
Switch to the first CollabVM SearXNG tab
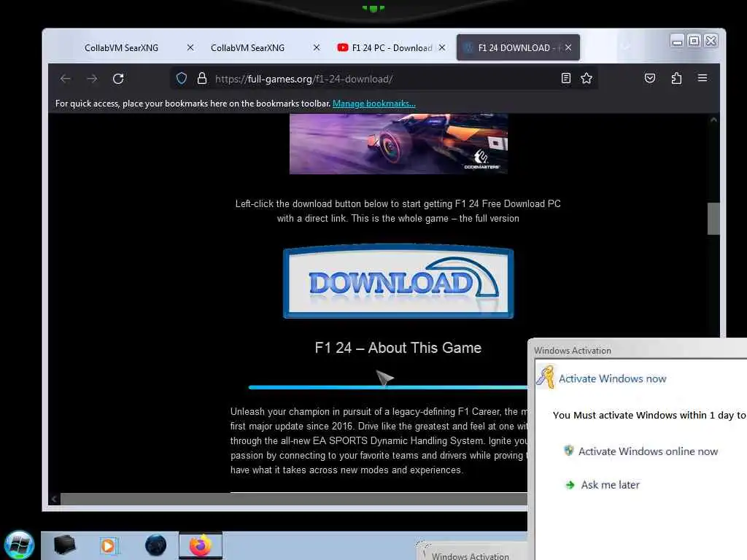tap(122, 47)
